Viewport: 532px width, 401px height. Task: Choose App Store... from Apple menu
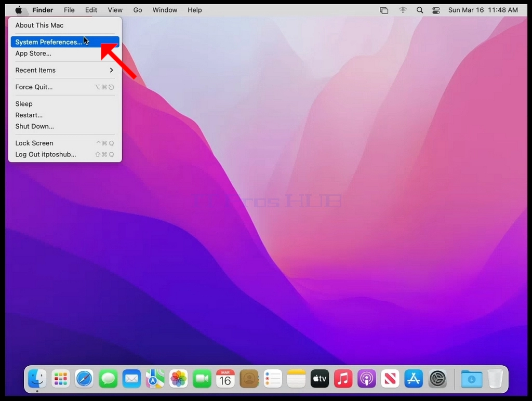pyautogui.click(x=65, y=54)
